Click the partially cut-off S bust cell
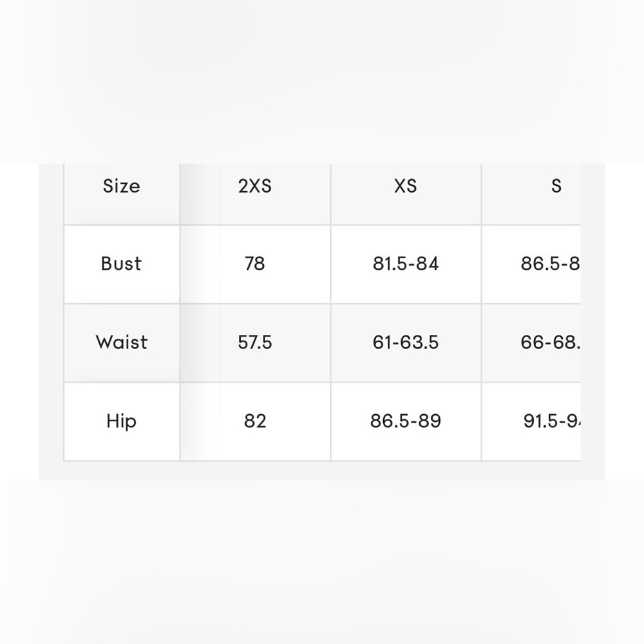 (549, 264)
